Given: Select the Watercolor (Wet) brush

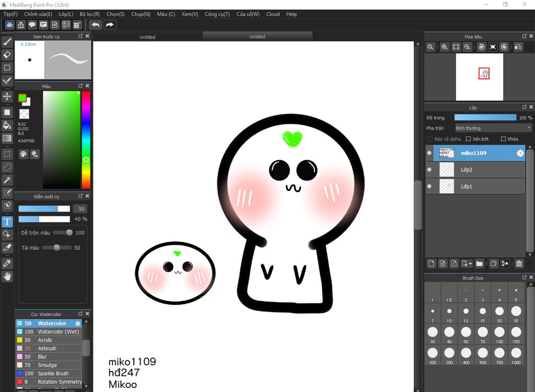Looking at the screenshot, I should [x=49, y=331].
